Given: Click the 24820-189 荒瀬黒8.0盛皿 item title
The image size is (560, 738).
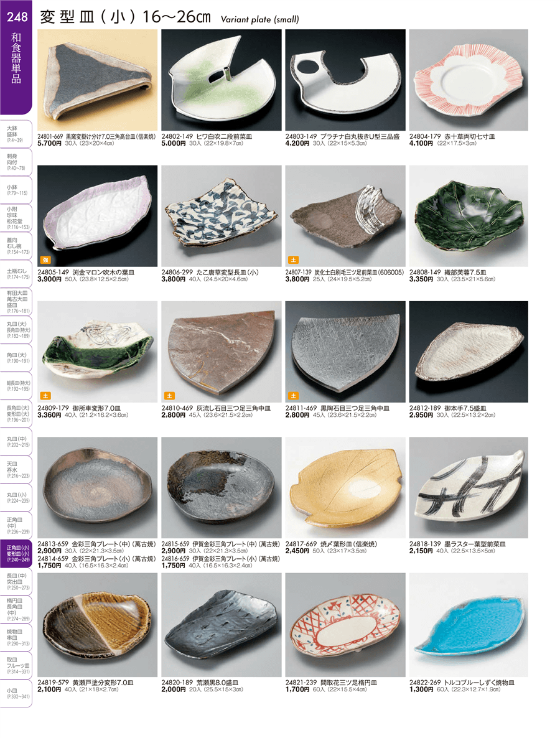Looking at the screenshot, I should point(200,683).
